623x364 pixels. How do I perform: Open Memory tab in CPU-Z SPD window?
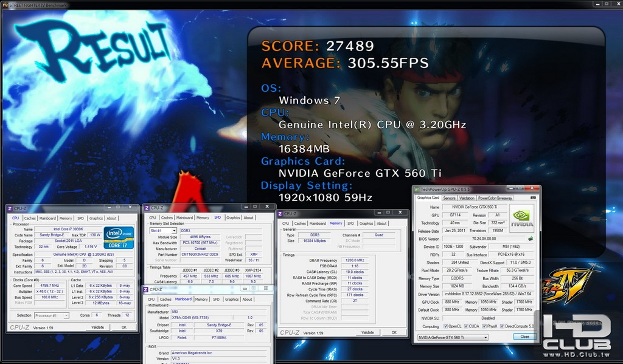click(x=202, y=218)
